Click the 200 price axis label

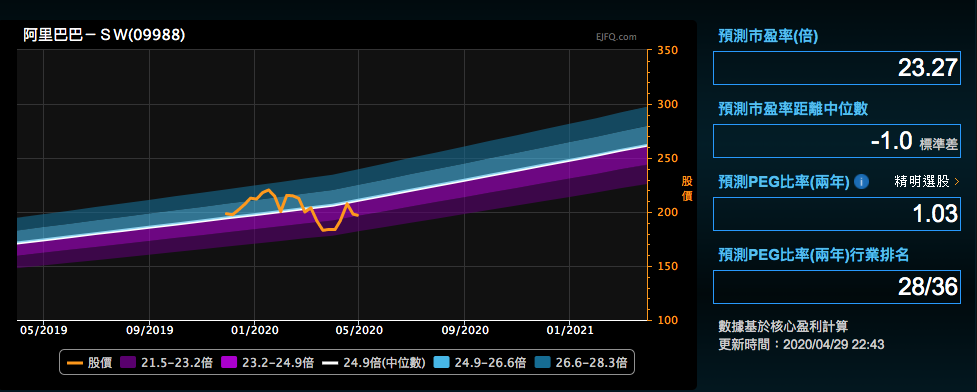pos(668,213)
